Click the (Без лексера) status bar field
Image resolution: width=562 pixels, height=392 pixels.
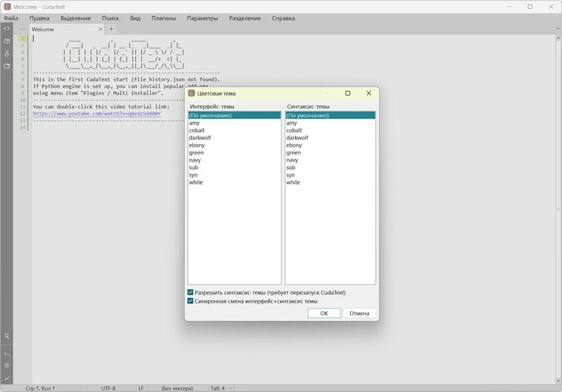[x=177, y=388]
